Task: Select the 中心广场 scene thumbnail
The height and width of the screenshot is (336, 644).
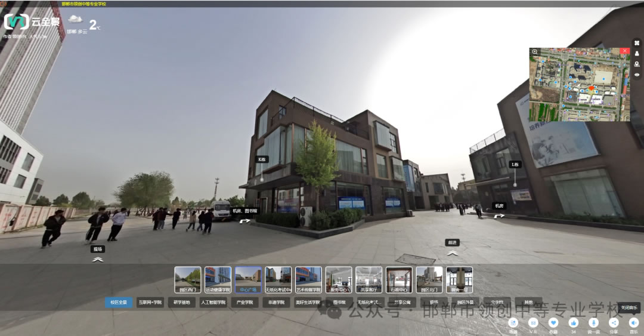Action: click(248, 280)
